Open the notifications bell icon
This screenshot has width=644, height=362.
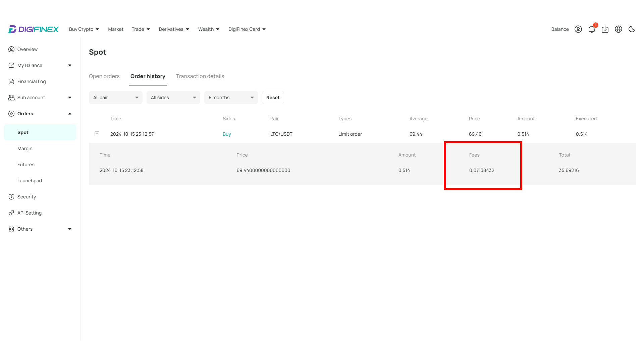pos(592,29)
